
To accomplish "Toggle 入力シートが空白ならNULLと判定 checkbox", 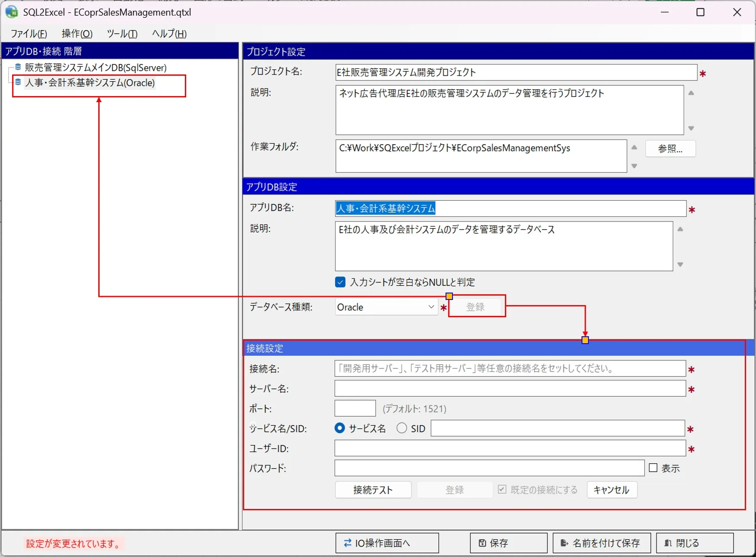I will (340, 282).
